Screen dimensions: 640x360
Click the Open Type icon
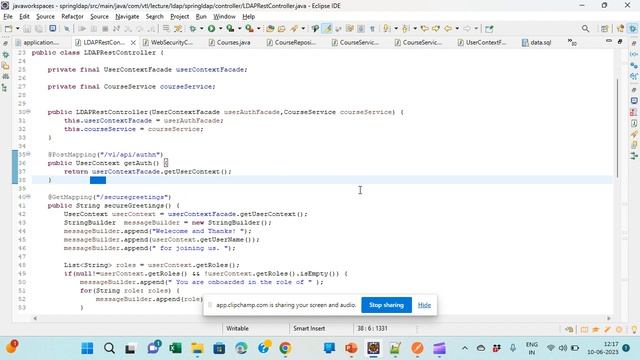coord(270,29)
